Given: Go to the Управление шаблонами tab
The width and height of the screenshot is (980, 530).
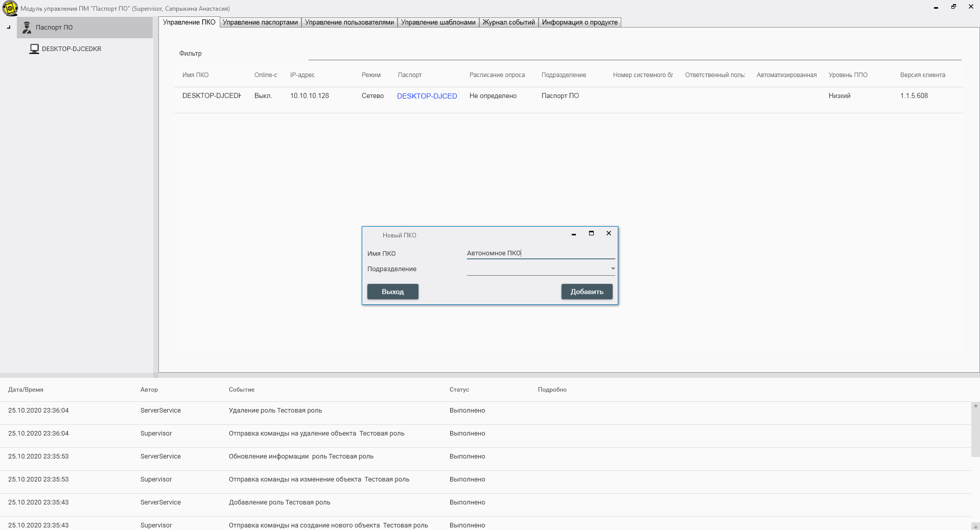Looking at the screenshot, I should click(x=438, y=22).
